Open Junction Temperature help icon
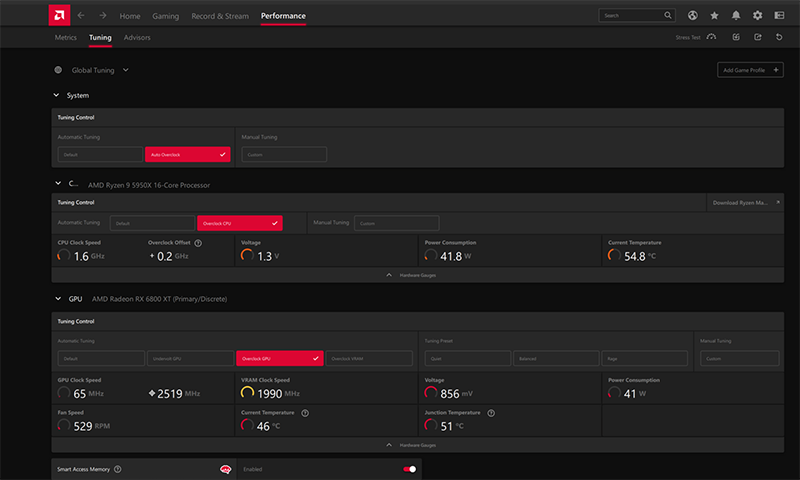Screen dimensions: 800x480 [491, 413]
